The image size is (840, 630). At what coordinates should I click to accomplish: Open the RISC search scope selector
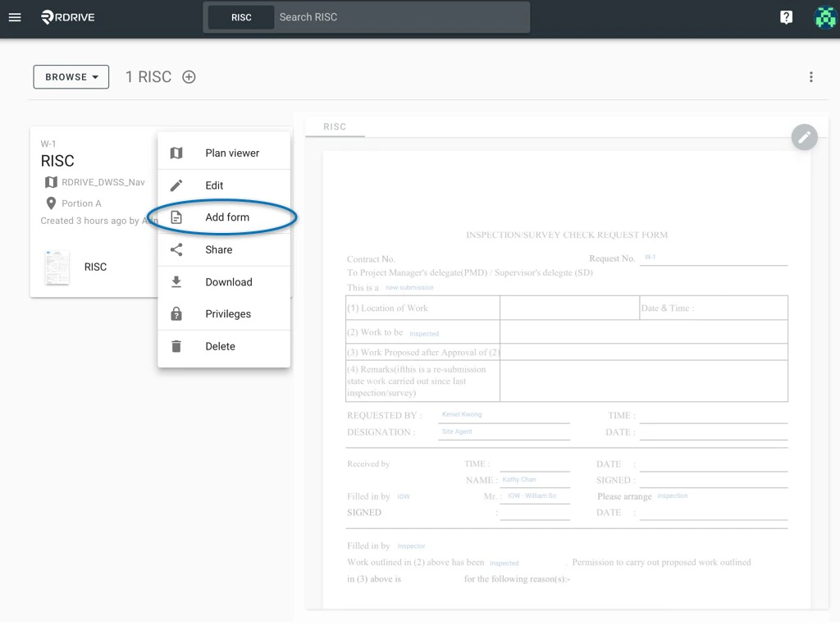point(240,16)
